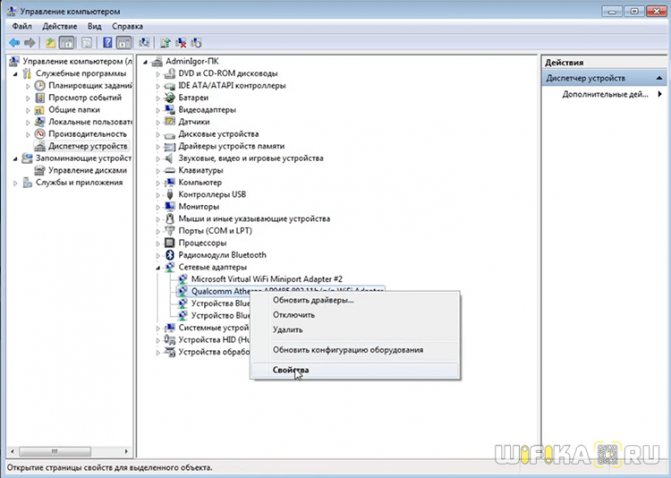Click the Bluetooth radio modules icon
The image size is (671, 478).
click(169, 255)
